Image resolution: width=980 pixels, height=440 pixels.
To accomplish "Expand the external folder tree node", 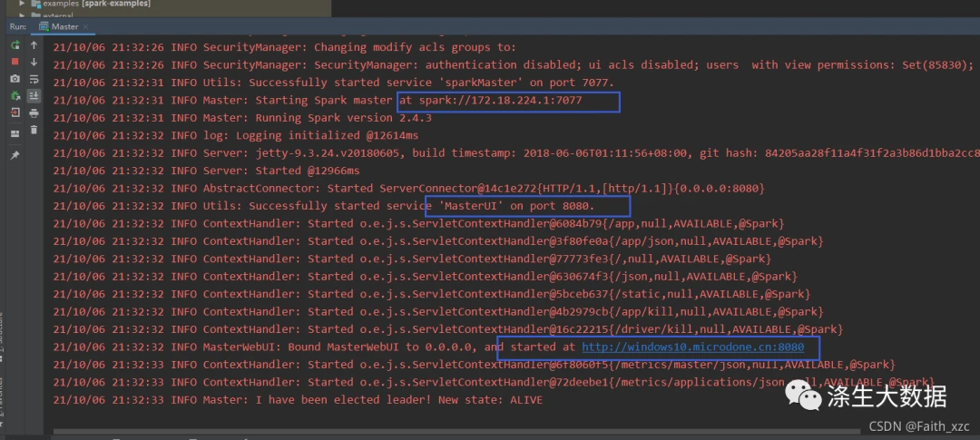I will (x=23, y=15).
